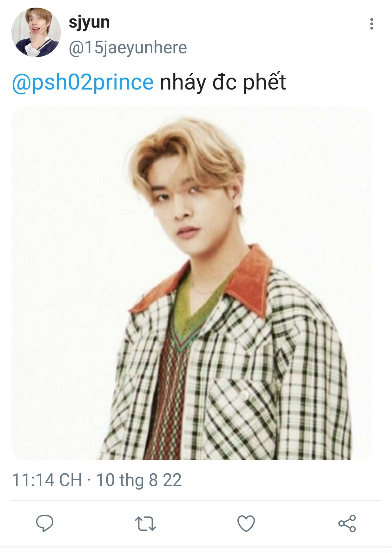
Task: Click the orange collar in the photo
Action: pos(251,279)
